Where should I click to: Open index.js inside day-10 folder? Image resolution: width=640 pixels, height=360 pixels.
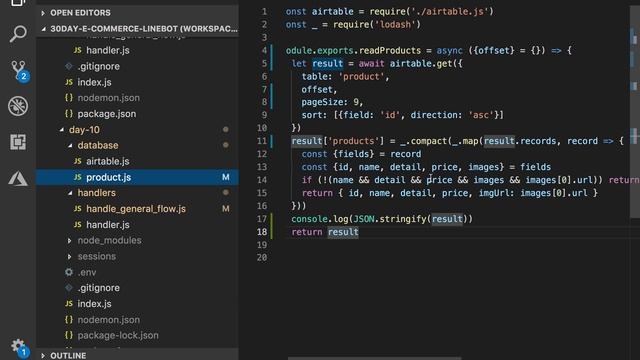click(x=94, y=304)
